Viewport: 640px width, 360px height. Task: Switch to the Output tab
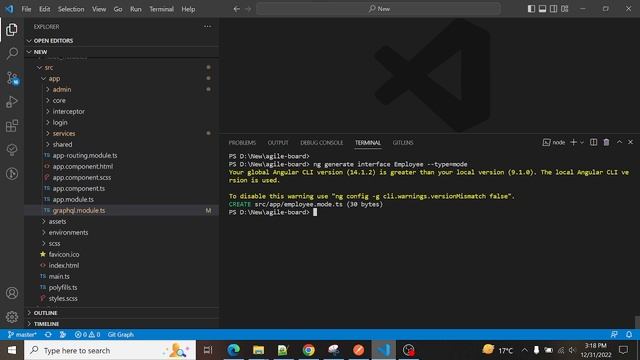[x=278, y=142]
